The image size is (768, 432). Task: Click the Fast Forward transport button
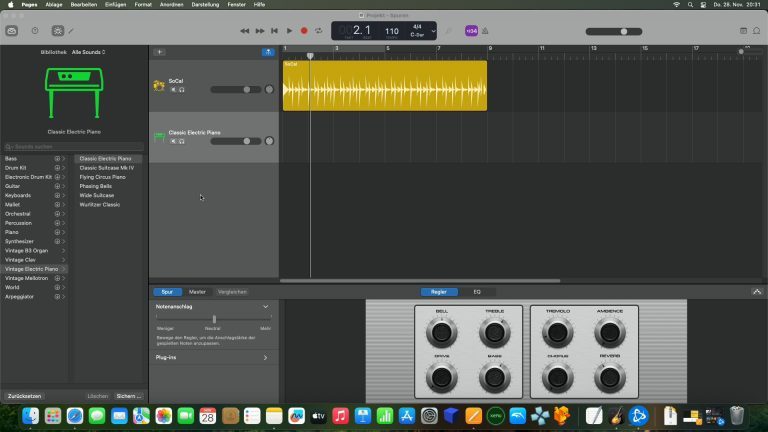pos(260,31)
